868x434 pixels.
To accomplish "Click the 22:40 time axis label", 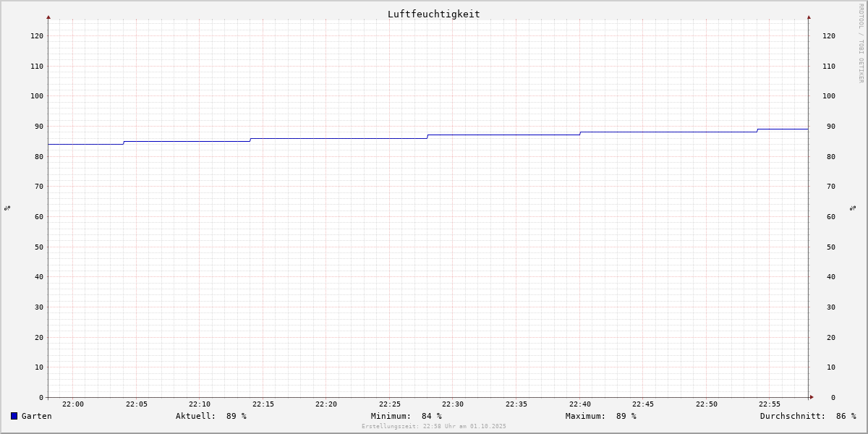I will tap(580, 404).
